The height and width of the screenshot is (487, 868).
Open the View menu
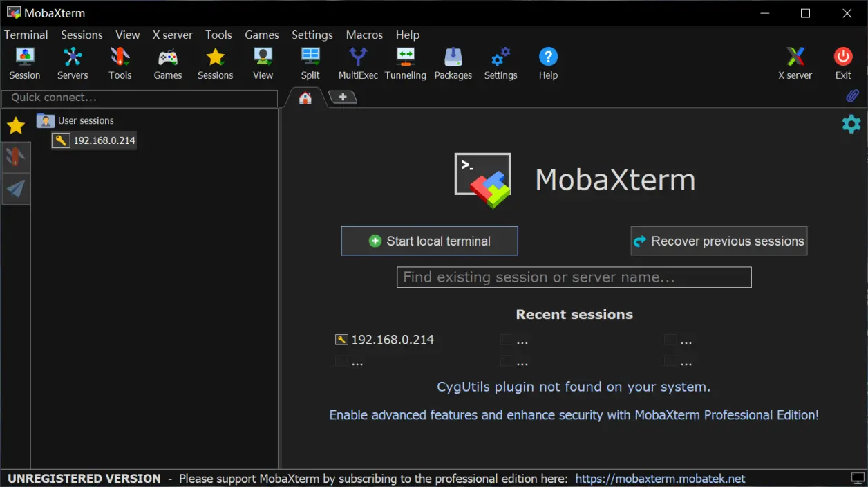click(128, 35)
